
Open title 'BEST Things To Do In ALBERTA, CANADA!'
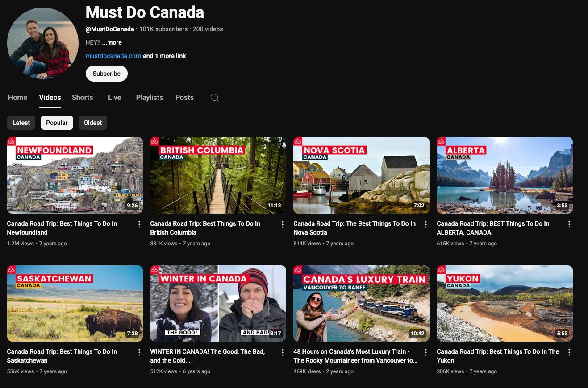coord(493,228)
